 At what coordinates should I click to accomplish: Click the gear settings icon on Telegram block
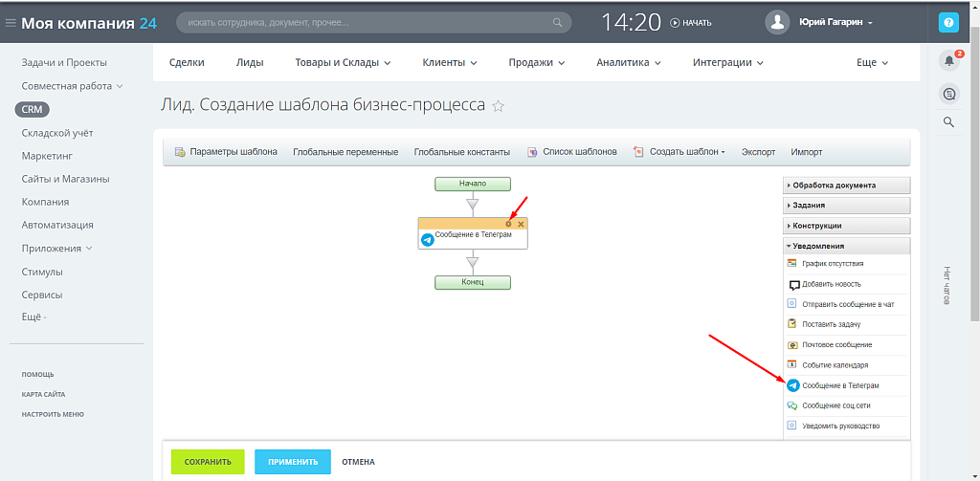click(x=509, y=224)
